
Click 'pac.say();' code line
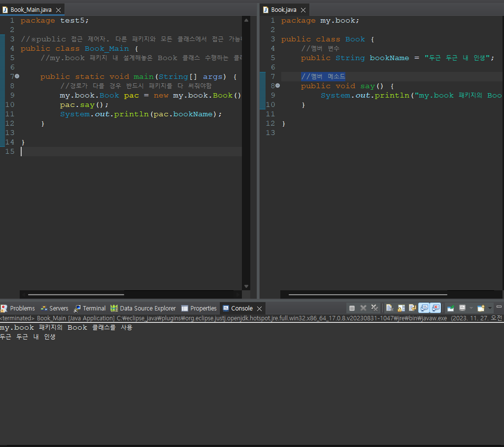(x=84, y=105)
